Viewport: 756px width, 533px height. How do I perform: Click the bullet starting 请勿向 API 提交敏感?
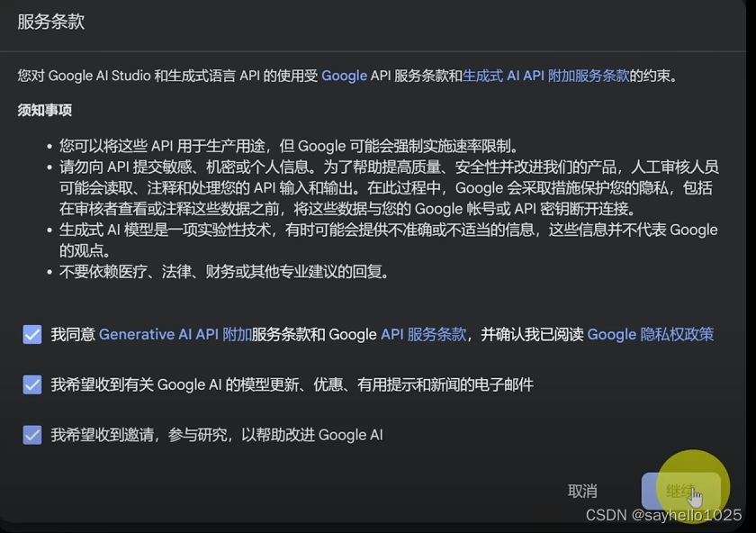coord(389,187)
